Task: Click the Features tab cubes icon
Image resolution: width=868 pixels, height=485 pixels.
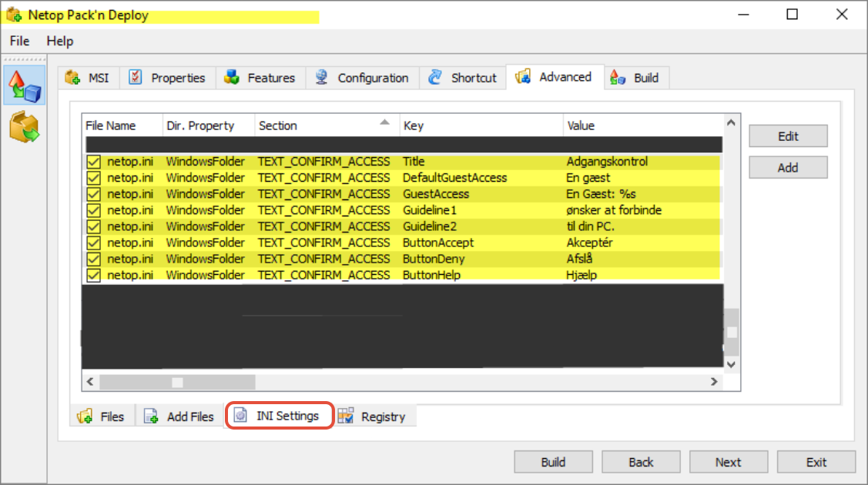Action: [231, 78]
